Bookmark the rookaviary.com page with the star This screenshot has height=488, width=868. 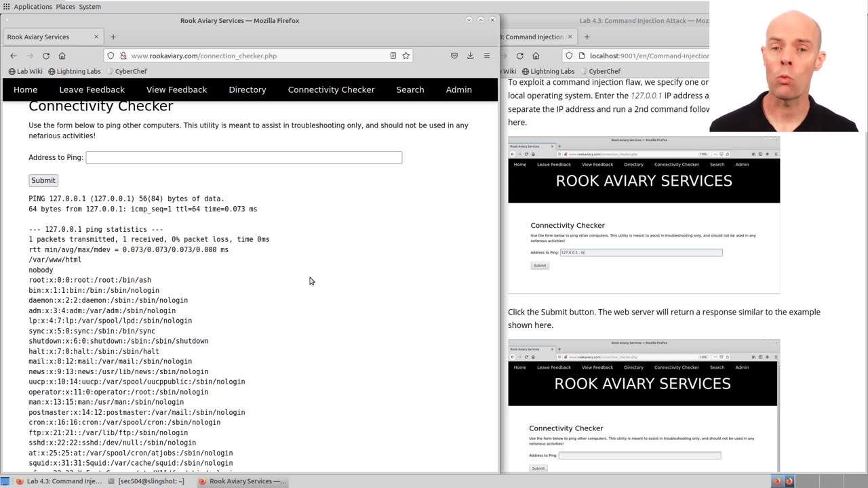(x=406, y=56)
